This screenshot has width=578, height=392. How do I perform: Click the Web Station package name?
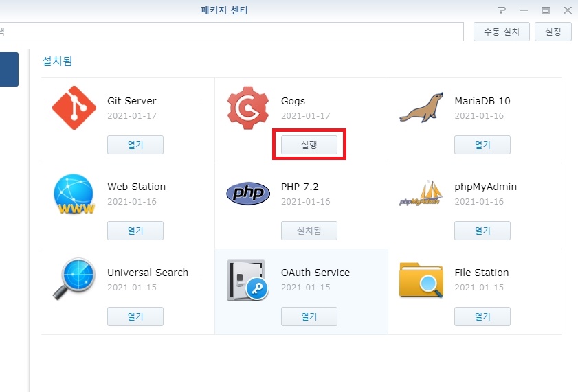coord(136,187)
